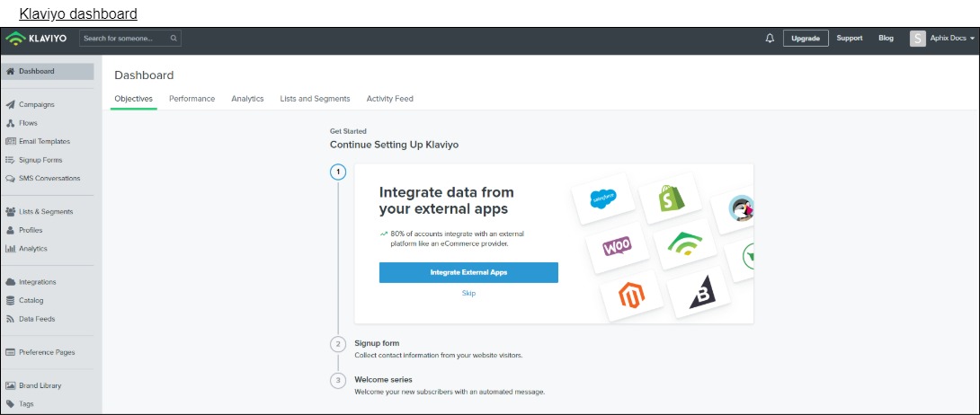Click the notification bell icon

(770, 39)
